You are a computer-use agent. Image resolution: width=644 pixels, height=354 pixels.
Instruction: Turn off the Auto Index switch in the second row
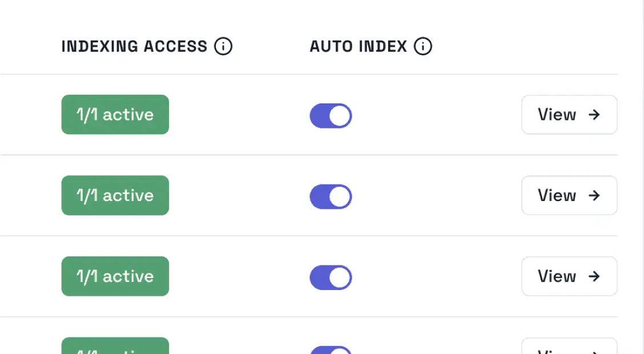click(331, 196)
